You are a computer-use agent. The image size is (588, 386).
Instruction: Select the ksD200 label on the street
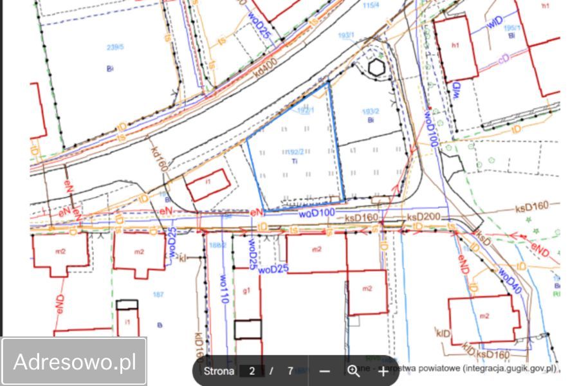[423, 217]
